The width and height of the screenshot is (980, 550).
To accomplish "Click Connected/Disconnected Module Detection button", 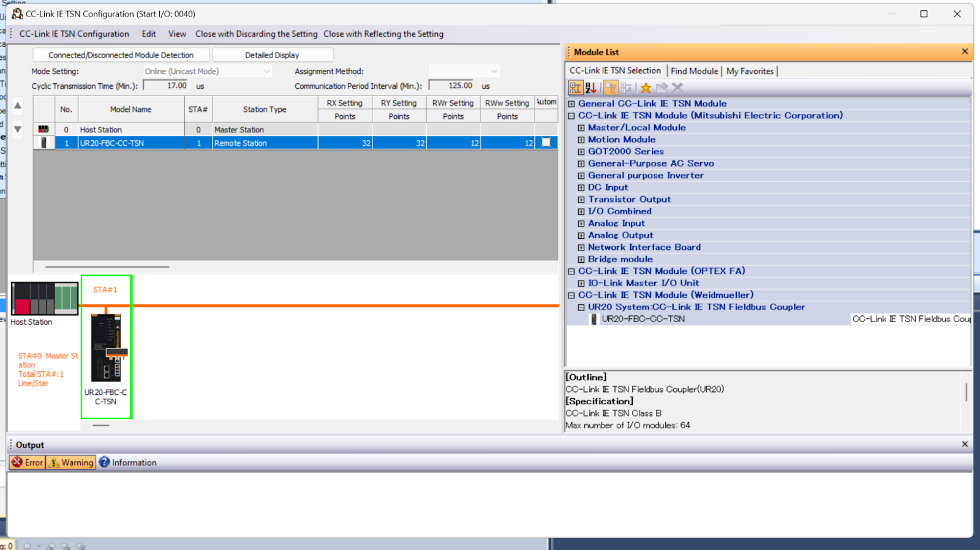I will tap(121, 55).
